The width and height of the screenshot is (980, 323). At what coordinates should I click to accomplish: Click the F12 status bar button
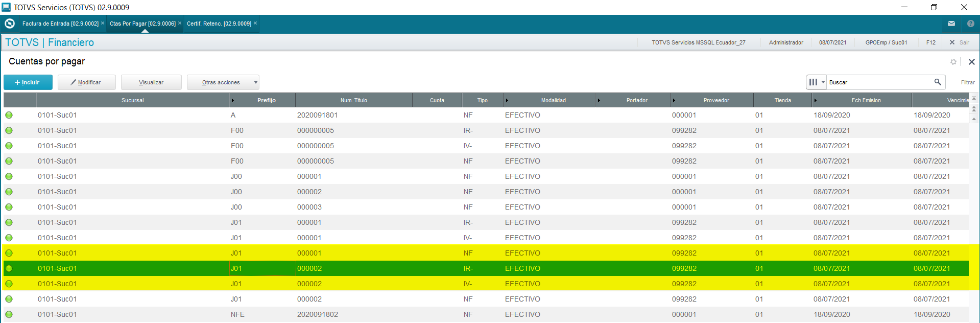(x=931, y=42)
